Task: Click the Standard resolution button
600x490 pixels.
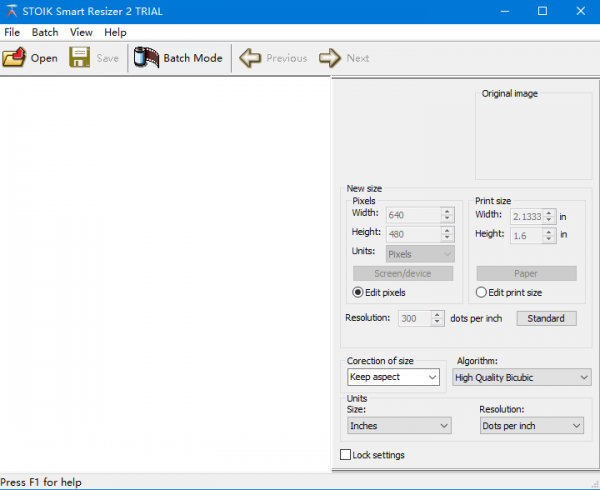Action: tap(546, 318)
